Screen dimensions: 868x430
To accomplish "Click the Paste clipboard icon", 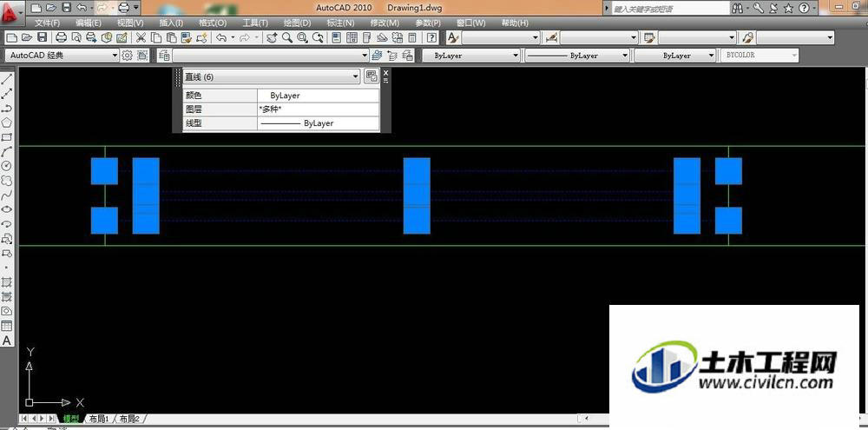I will click(x=172, y=37).
